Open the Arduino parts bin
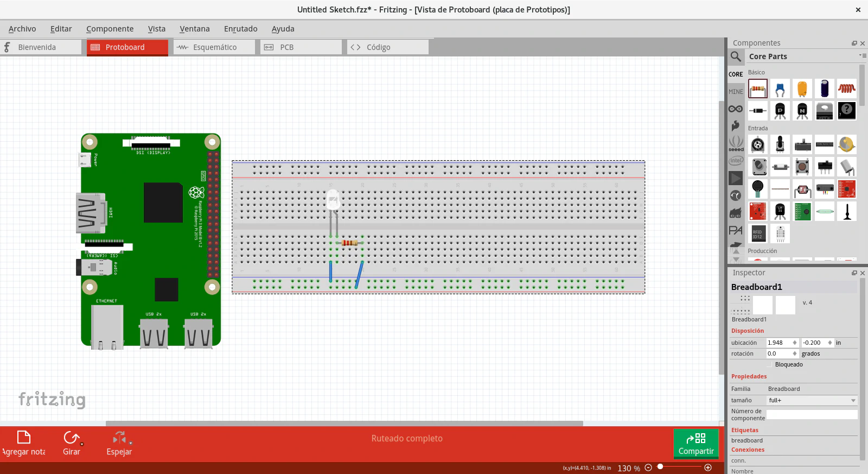Screen dimensions: 868x474 736,109
